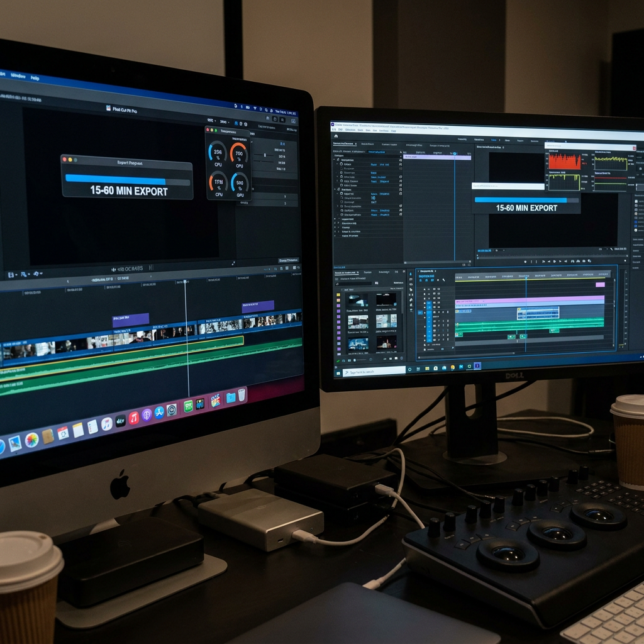
Task: Click the Windows taskbar search box
Action: tap(374, 372)
